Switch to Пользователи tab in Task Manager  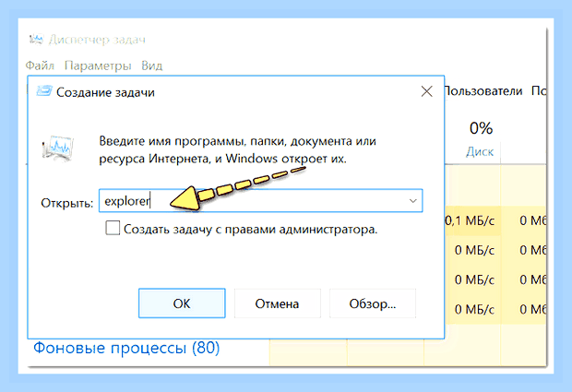pos(483,90)
